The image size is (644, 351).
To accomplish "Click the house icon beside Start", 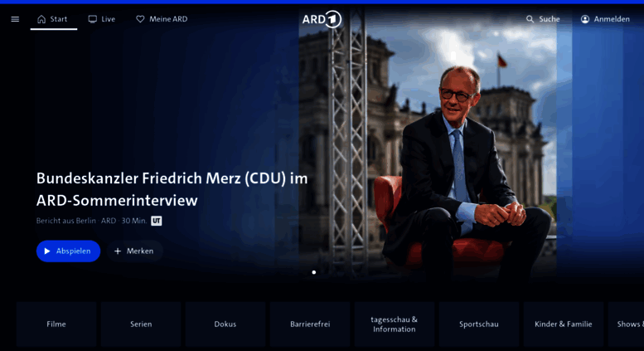I will pos(41,19).
